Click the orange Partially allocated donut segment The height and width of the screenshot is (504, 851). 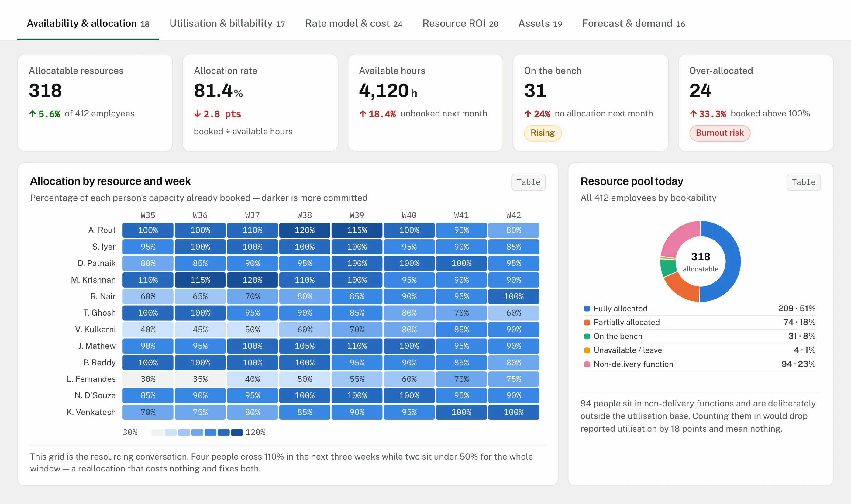point(681,288)
